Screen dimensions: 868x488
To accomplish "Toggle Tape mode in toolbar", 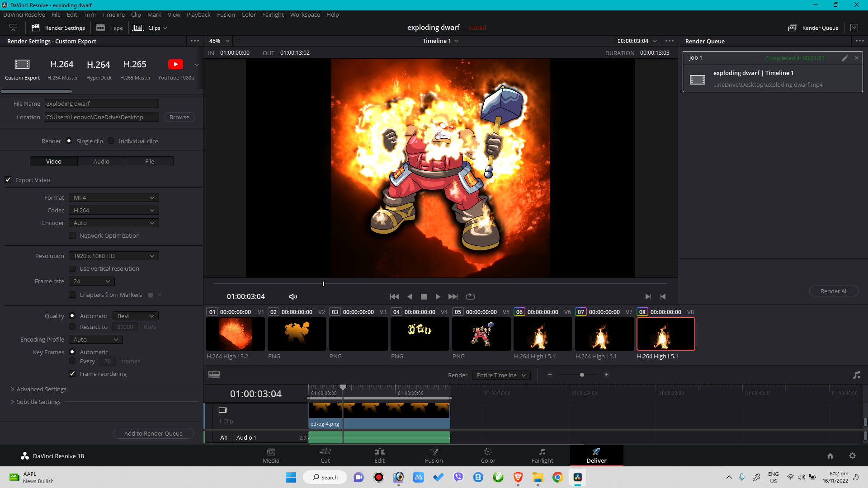I will pos(110,28).
